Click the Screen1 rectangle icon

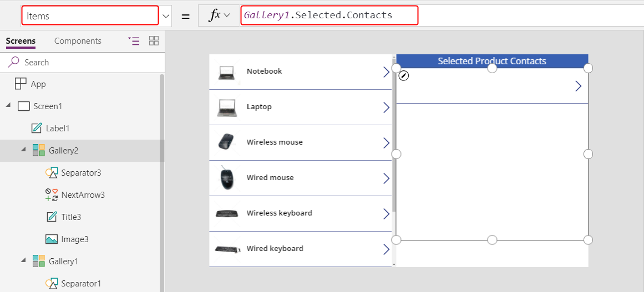(x=24, y=106)
